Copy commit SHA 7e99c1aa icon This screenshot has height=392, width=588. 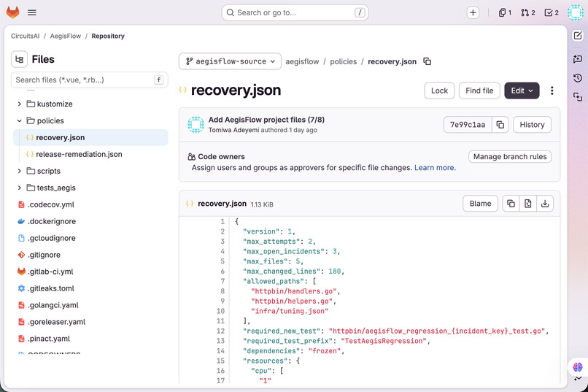click(x=500, y=125)
